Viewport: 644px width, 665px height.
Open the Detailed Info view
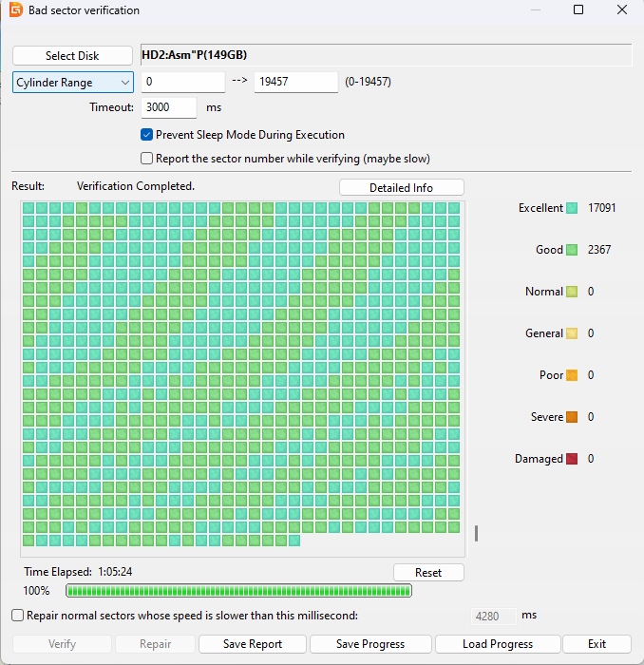point(401,188)
